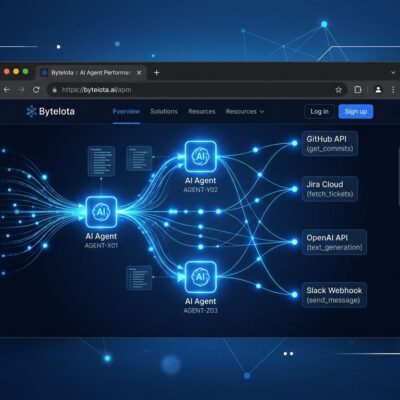Viewport: 400px width, 400px height.
Task: Bookmark page with the star icon
Action: click(339, 90)
